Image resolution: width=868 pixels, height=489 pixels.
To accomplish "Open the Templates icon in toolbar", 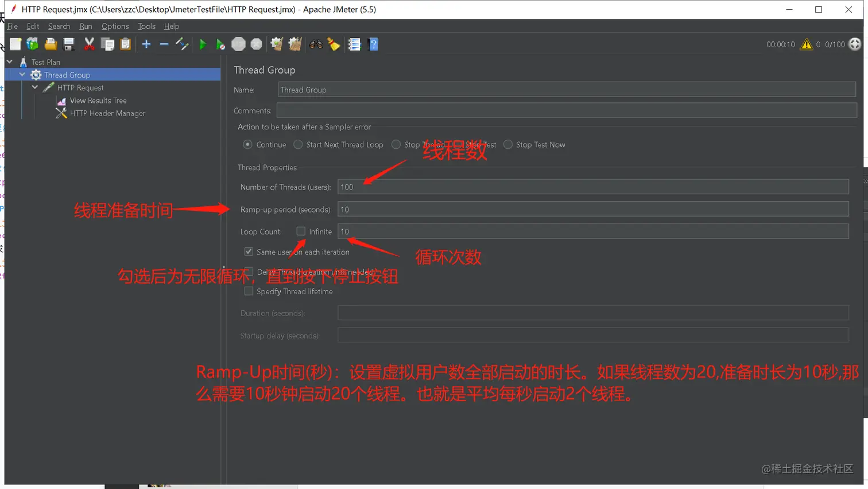I will (x=33, y=44).
